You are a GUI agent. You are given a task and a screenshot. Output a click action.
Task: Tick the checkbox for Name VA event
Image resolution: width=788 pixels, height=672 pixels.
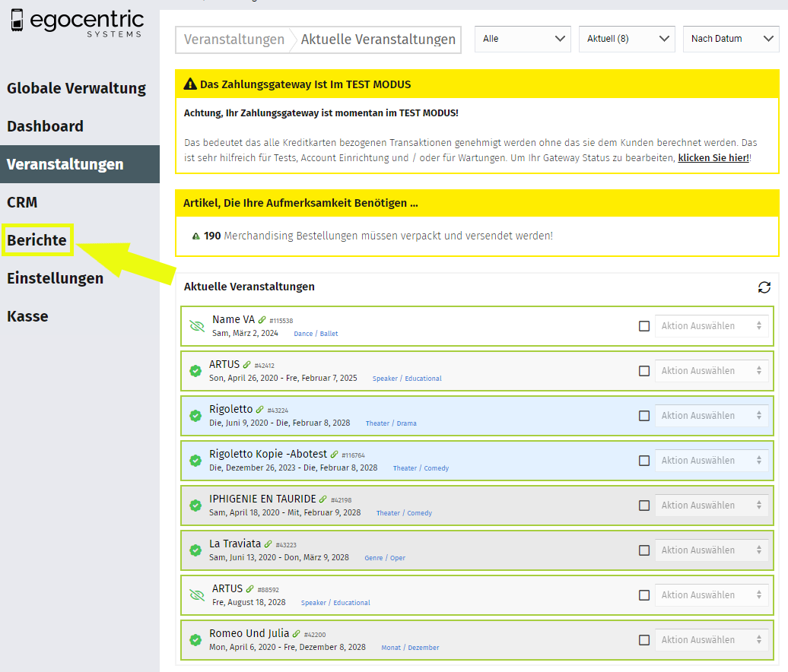pyautogui.click(x=644, y=326)
